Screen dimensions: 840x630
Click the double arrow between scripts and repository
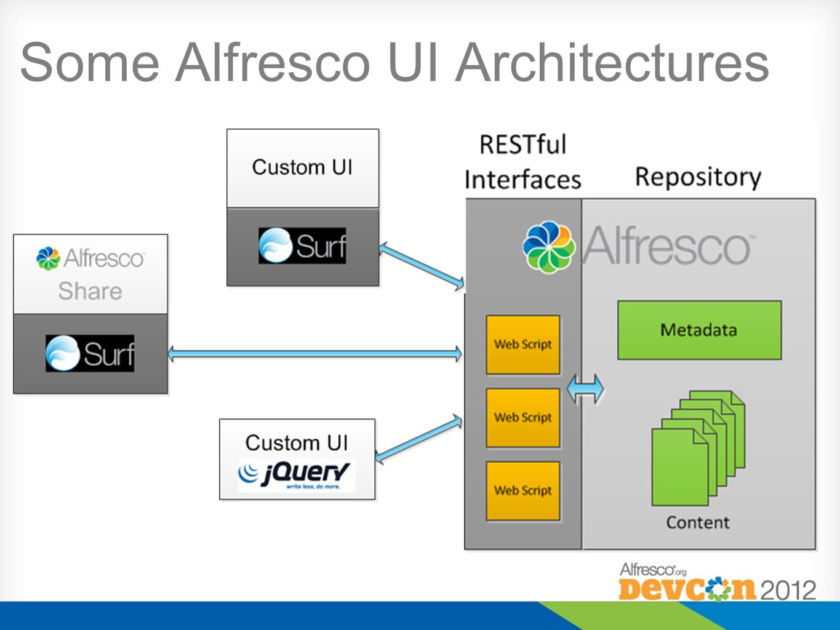click(x=585, y=389)
